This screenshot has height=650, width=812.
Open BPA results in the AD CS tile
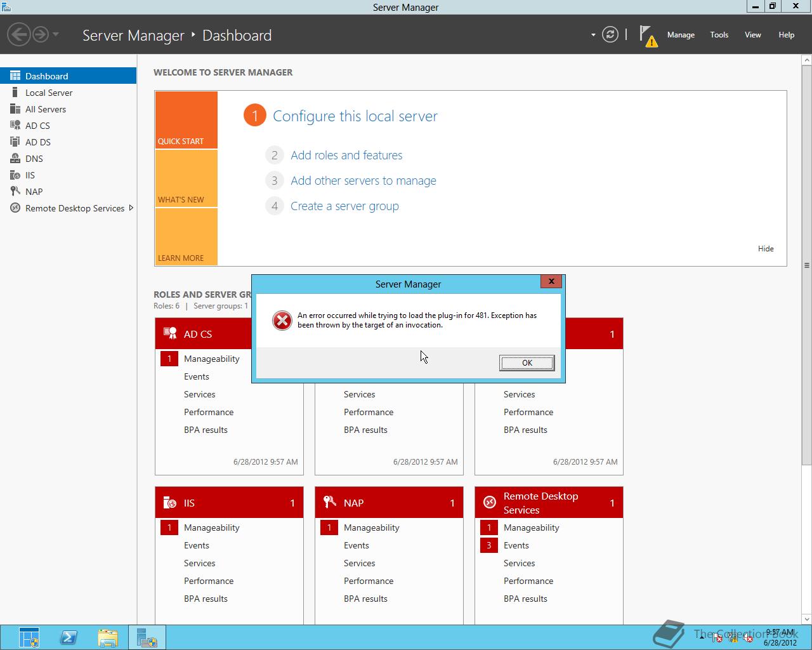[x=206, y=430]
